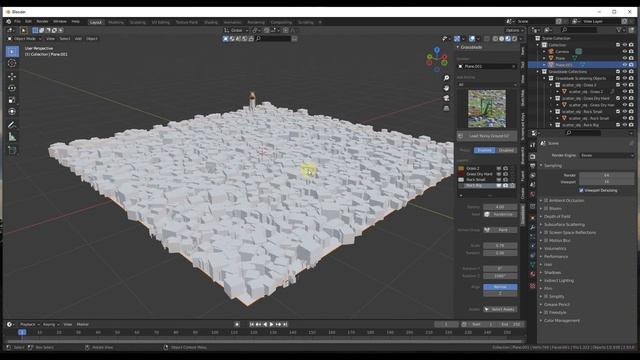The image size is (640, 360).
Task: Hide Camera in outliner via eye
Action: coord(624,51)
